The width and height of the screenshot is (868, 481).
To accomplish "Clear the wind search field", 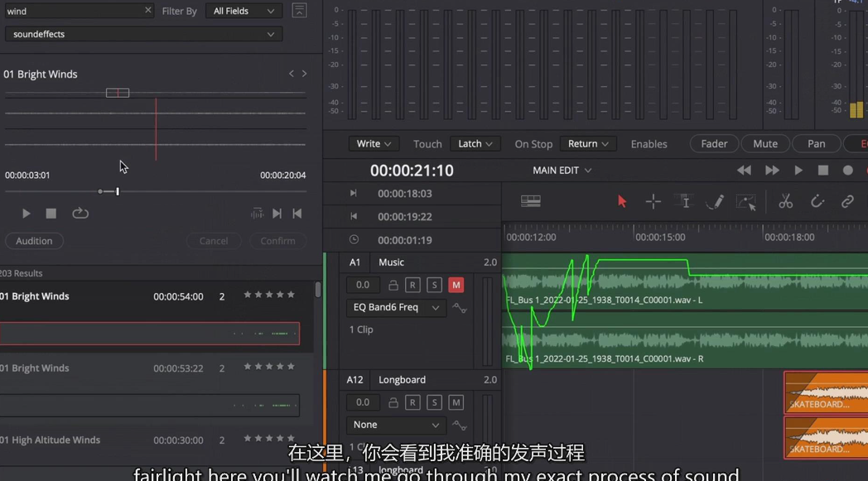I will (148, 11).
